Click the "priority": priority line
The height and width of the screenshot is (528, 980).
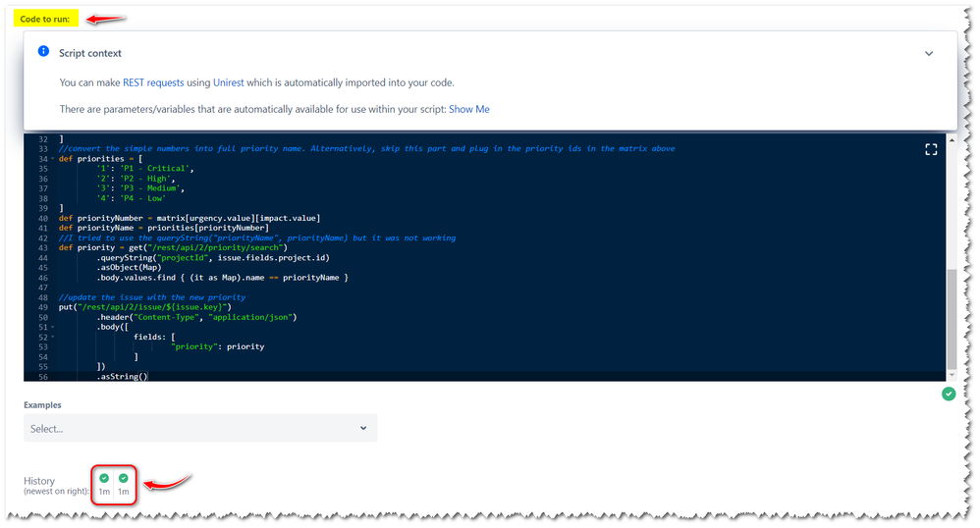pyautogui.click(x=217, y=346)
